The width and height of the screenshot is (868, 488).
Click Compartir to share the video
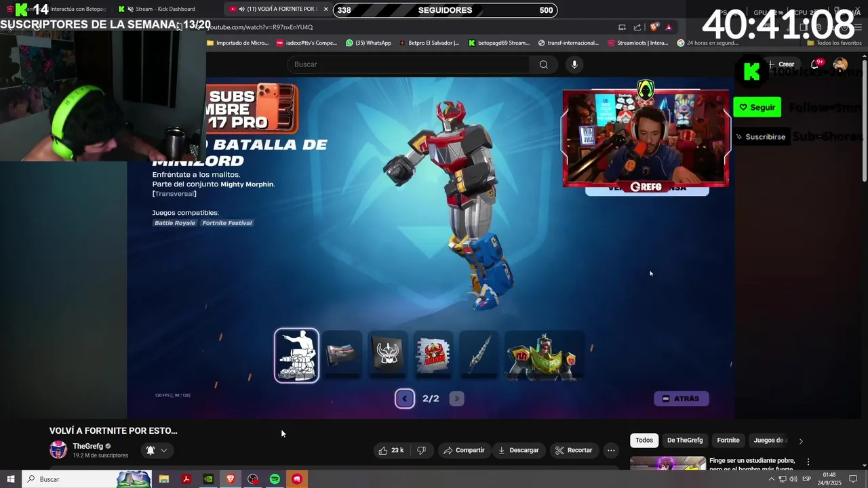(x=464, y=450)
